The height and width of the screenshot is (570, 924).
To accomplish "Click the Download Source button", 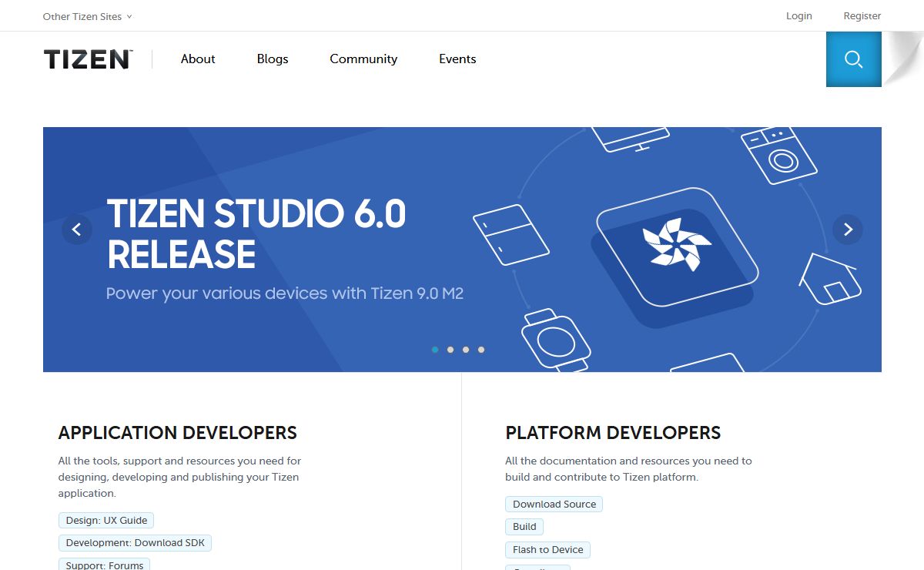I will 554,505.
